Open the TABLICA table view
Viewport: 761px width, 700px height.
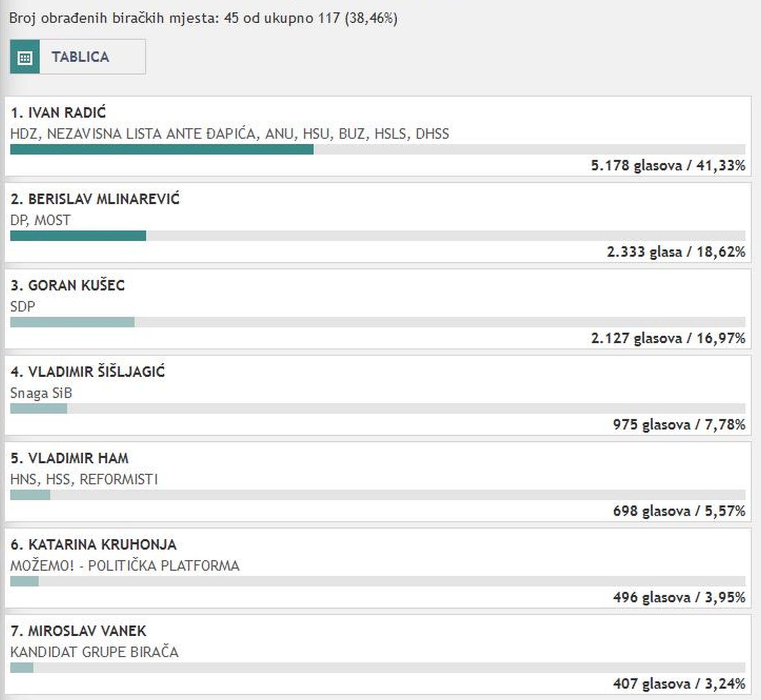pos(78,57)
